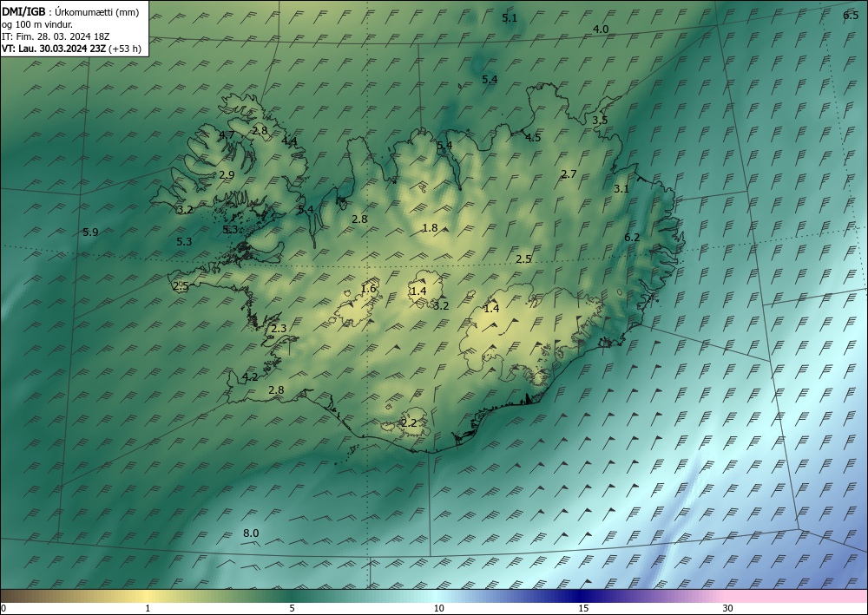Screen dimensions: 868x615
Task: Click the 5 label on the colour scale
Action: 292,608
